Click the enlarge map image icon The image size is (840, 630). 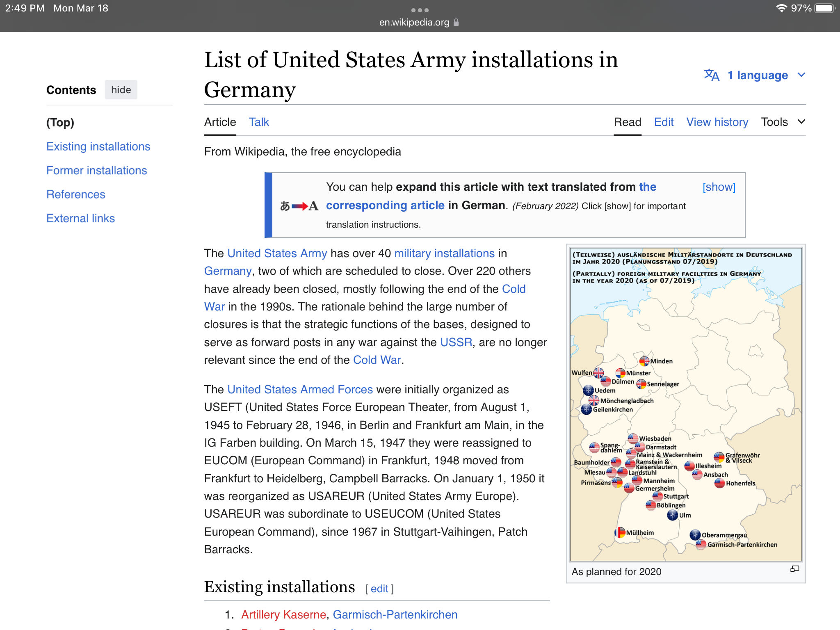pyautogui.click(x=794, y=569)
